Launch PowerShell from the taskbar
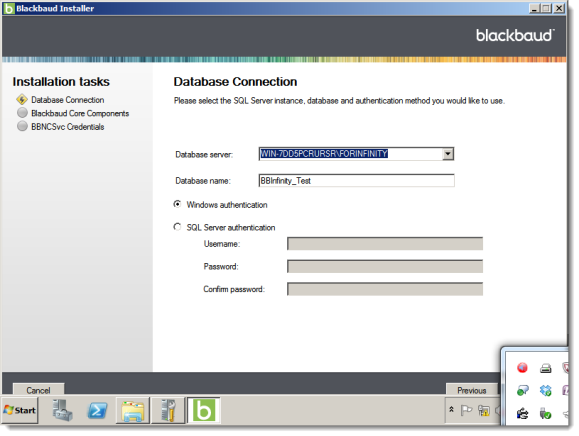Image resolution: width=579 pixels, height=436 pixels. 97,410
